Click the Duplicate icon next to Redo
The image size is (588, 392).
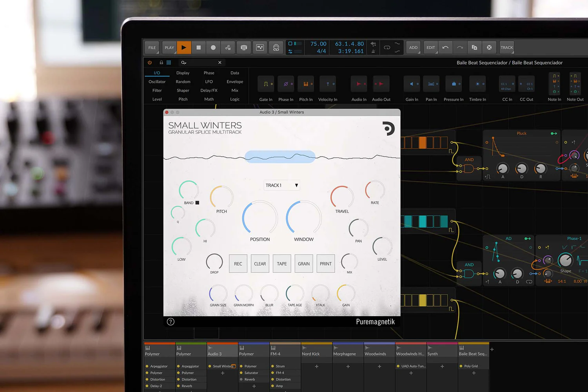coord(474,47)
